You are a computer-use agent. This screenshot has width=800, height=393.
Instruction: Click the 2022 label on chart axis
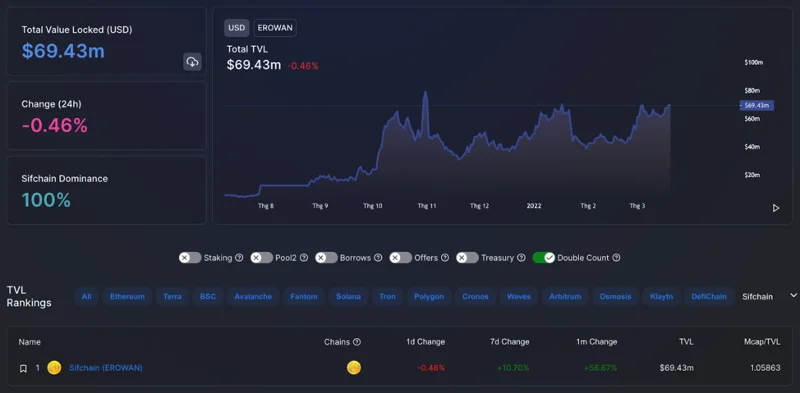(534, 206)
